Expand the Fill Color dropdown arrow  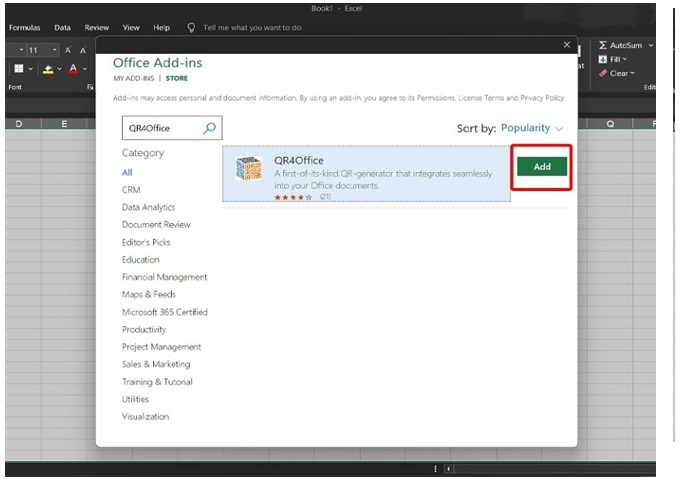tap(59, 69)
